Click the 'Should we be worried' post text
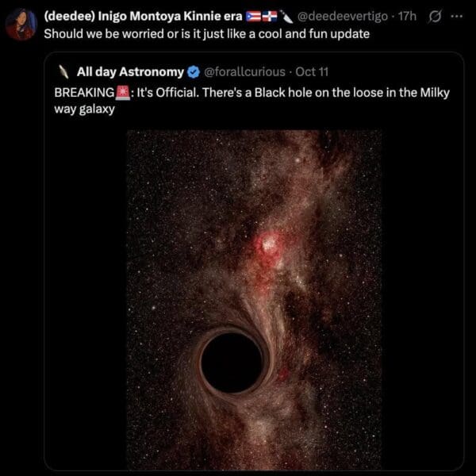The image size is (476, 476). point(207,33)
